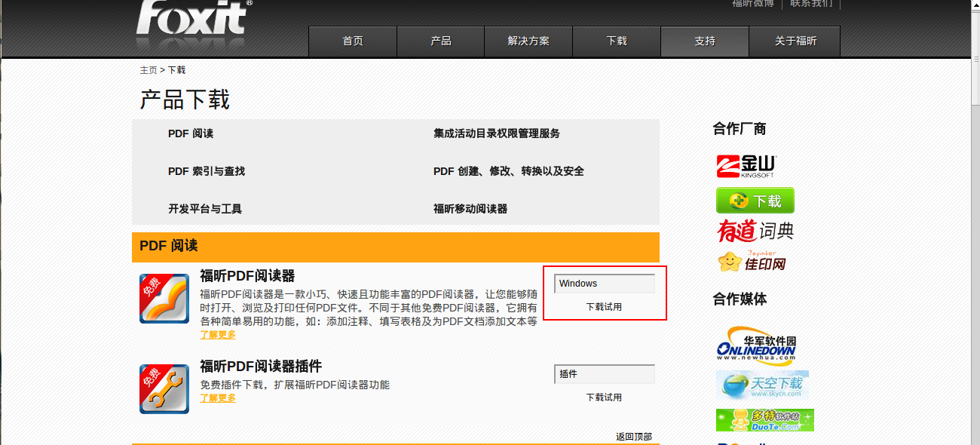Open the 有道词典 partner logo
The height and width of the screenshot is (445, 980).
tap(755, 230)
